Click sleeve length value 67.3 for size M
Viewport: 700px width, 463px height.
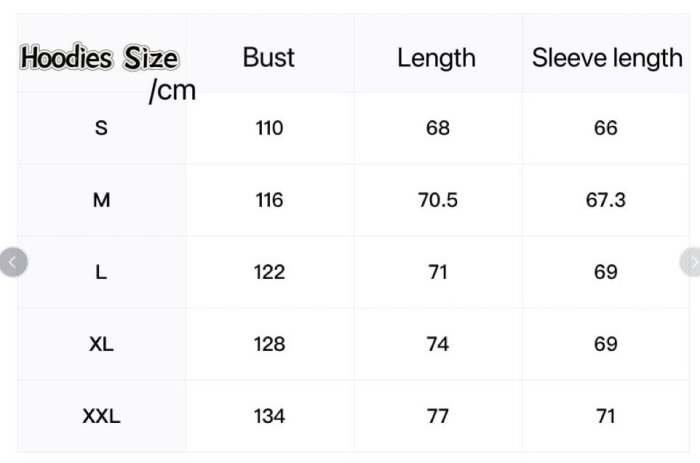coord(606,200)
